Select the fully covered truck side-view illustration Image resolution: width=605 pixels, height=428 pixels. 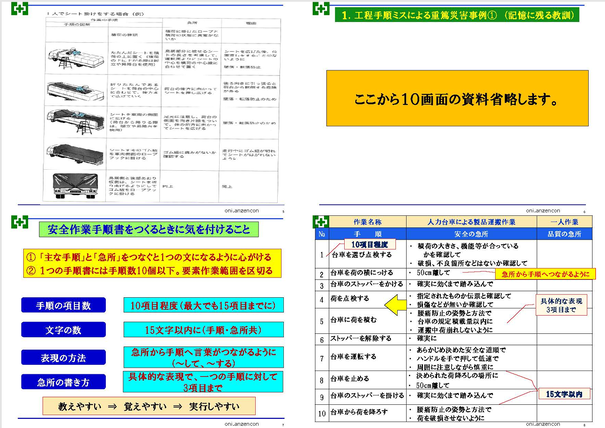75,154
